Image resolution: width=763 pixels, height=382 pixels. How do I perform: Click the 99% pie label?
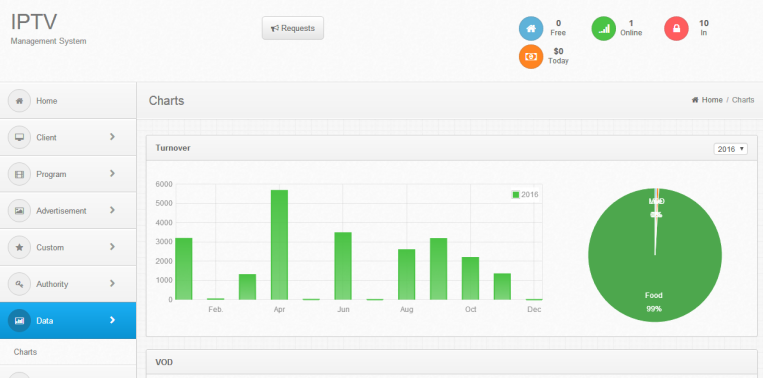(654, 309)
